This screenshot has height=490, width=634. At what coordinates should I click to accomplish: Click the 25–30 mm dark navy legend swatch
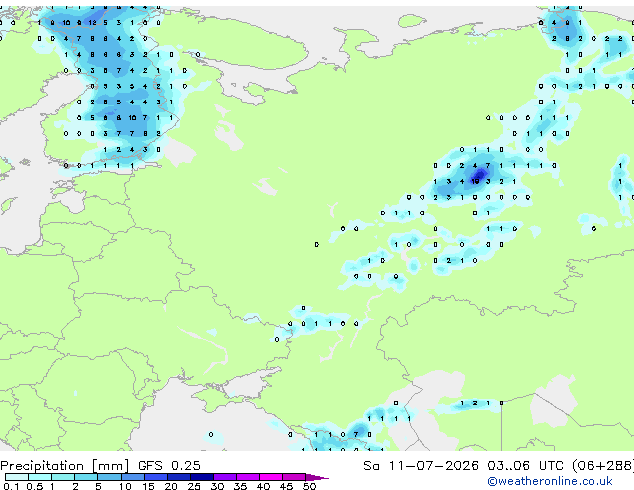click(x=201, y=477)
